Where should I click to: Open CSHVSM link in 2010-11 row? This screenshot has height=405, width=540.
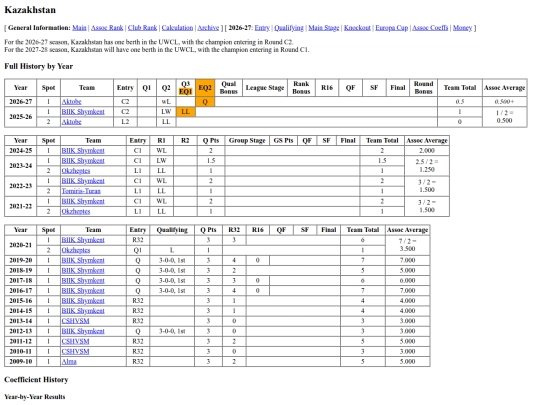coord(75,352)
